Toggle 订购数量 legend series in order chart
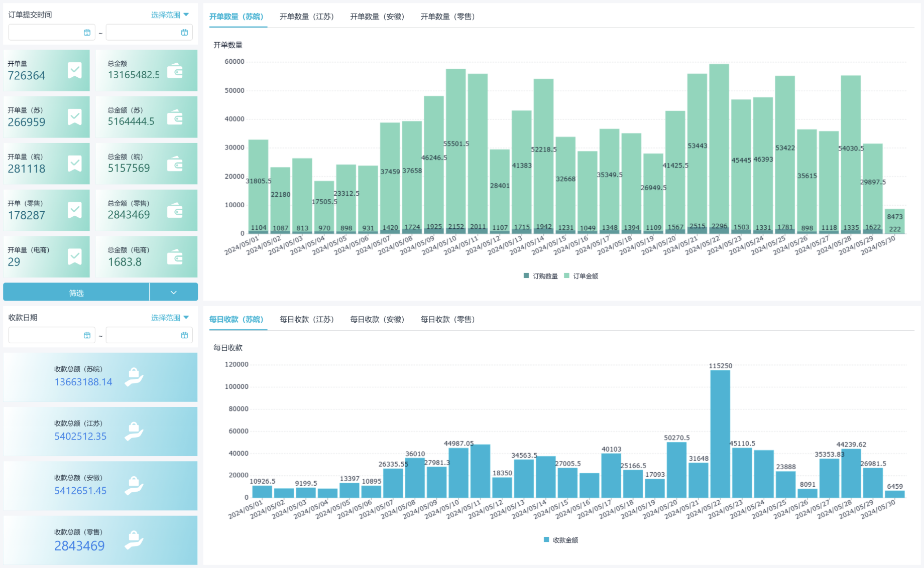The height and width of the screenshot is (568, 924). pyautogui.click(x=540, y=276)
